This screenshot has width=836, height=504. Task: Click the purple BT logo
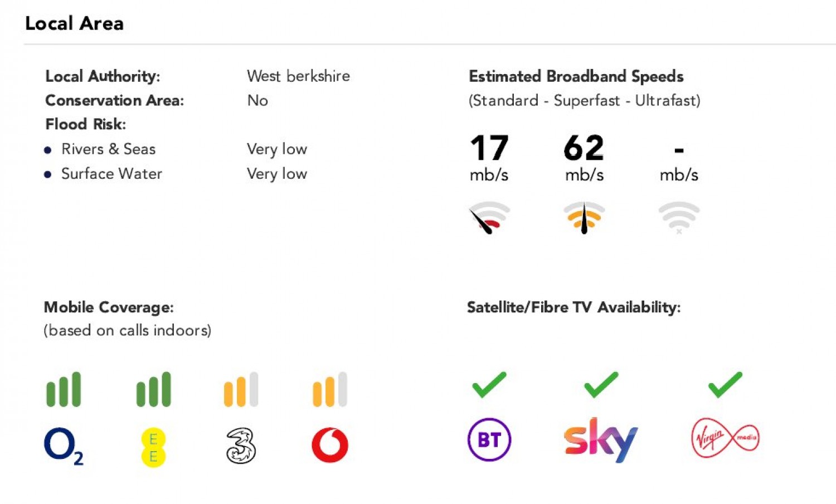[489, 439]
